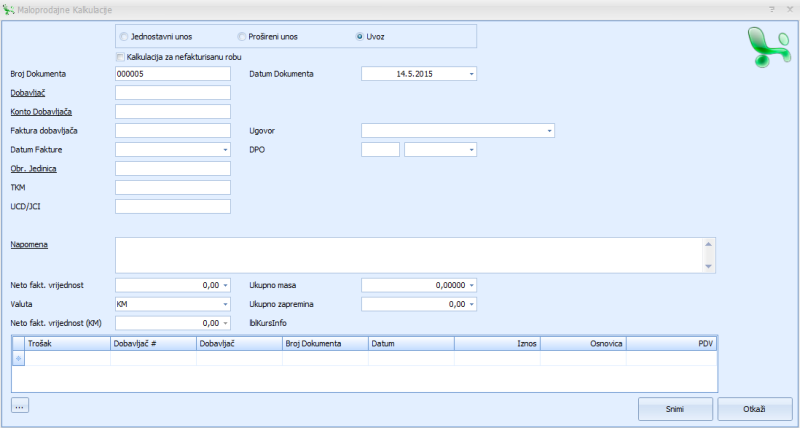This screenshot has width=800, height=428.
Task: Click the Konto Dobavljača input field
Action: pyautogui.click(x=173, y=112)
